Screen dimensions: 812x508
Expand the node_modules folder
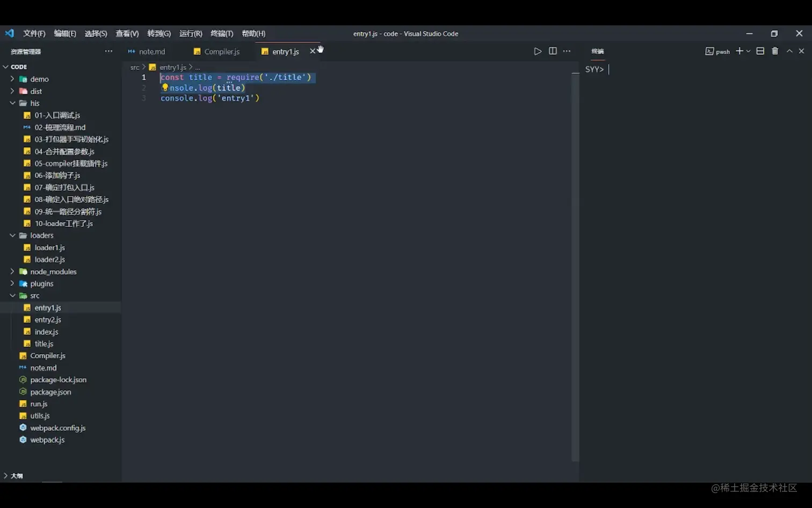(x=12, y=271)
